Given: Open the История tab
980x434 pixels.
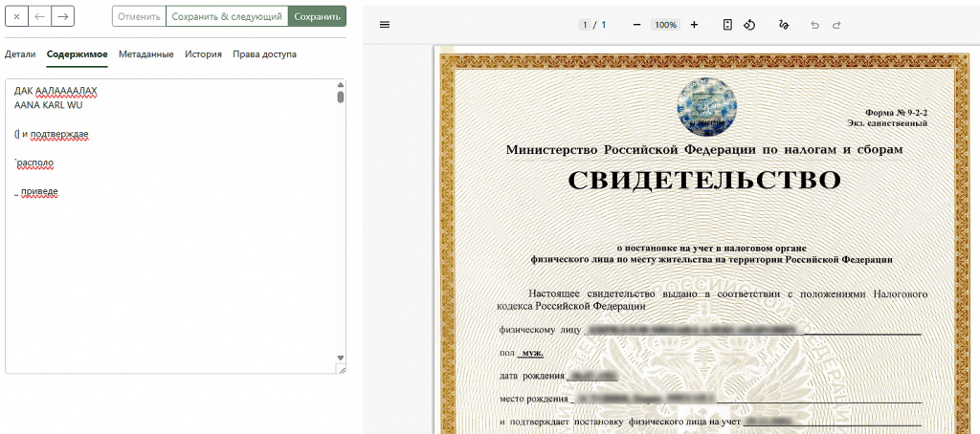Looking at the screenshot, I should 203,54.
